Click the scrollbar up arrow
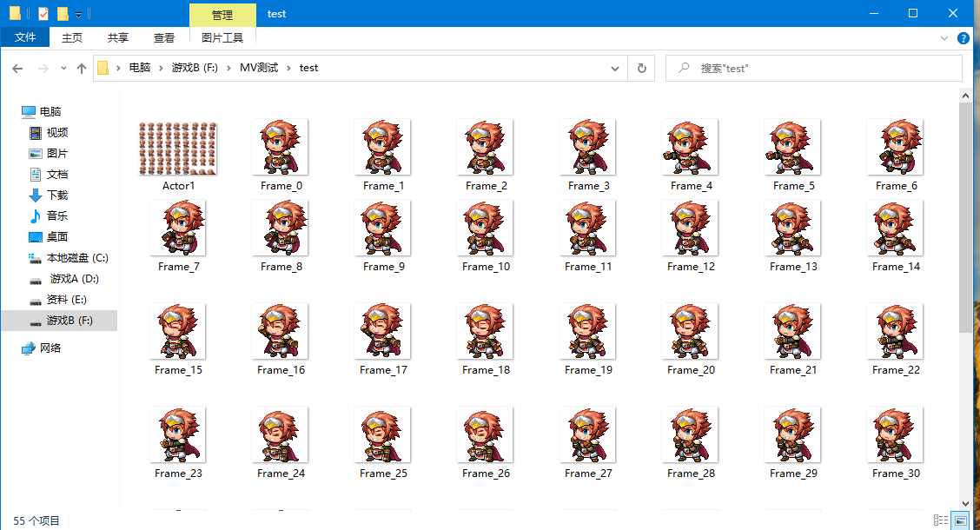This screenshot has width=980, height=530. pos(965,96)
